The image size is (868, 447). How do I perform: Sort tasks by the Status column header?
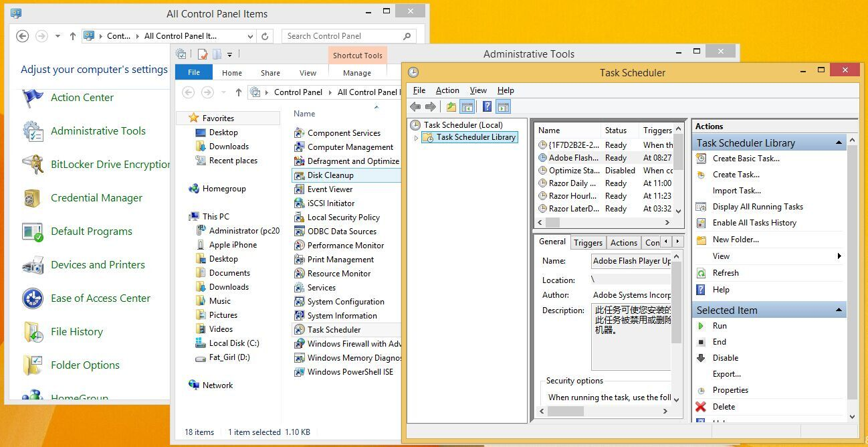[x=616, y=130]
